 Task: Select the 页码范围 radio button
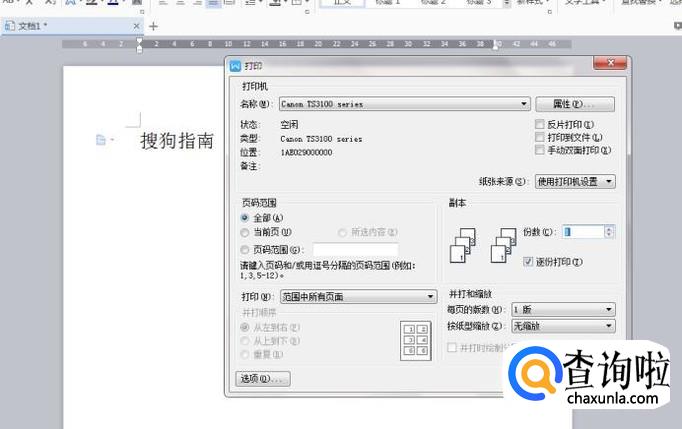[x=245, y=250]
